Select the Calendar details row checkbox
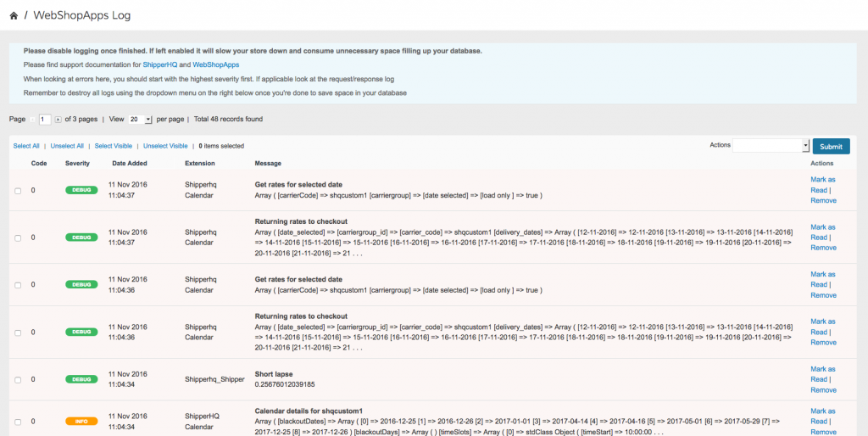Image resolution: width=868 pixels, height=436 pixels. tap(18, 422)
